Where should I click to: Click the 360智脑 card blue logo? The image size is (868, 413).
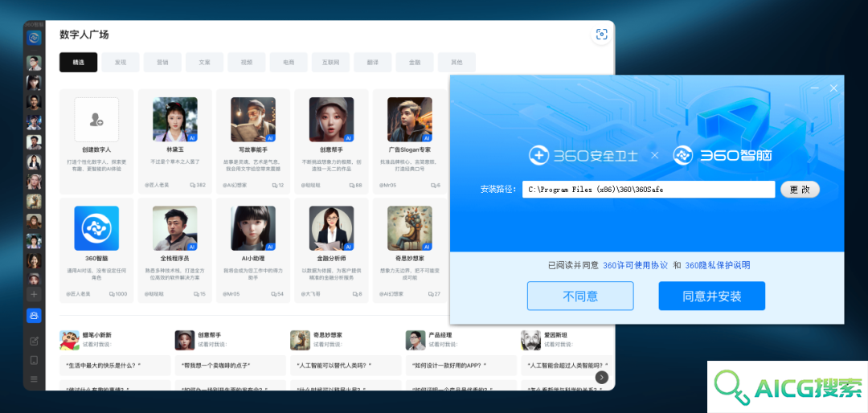pos(96,228)
